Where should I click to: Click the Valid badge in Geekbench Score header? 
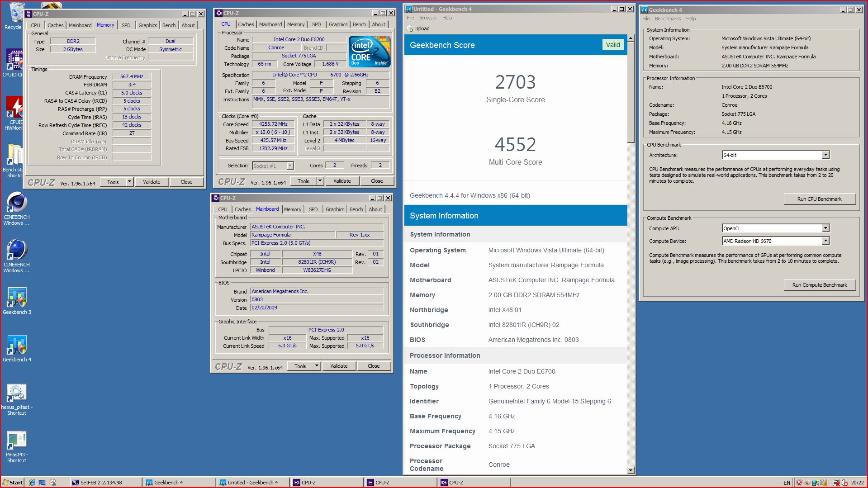point(613,45)
